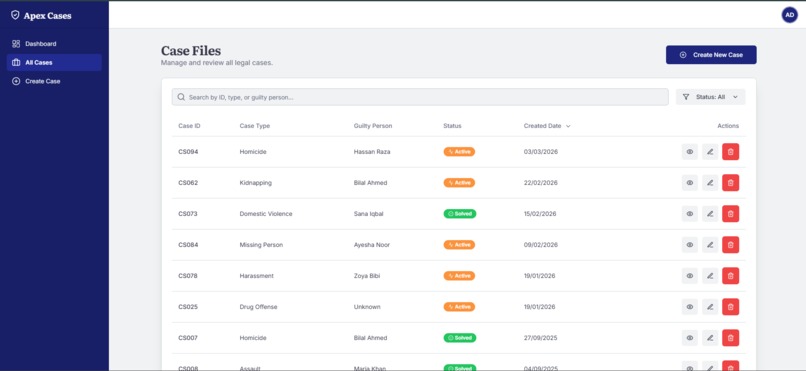Edit case CS084 with pencil icon
806x371 pixels.
710,245
